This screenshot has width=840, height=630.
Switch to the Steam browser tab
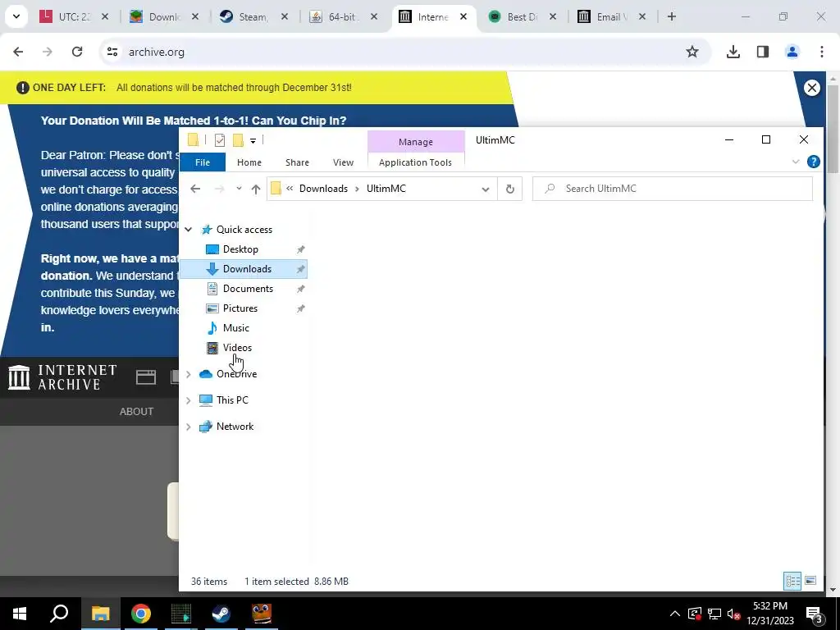point(254,17)
